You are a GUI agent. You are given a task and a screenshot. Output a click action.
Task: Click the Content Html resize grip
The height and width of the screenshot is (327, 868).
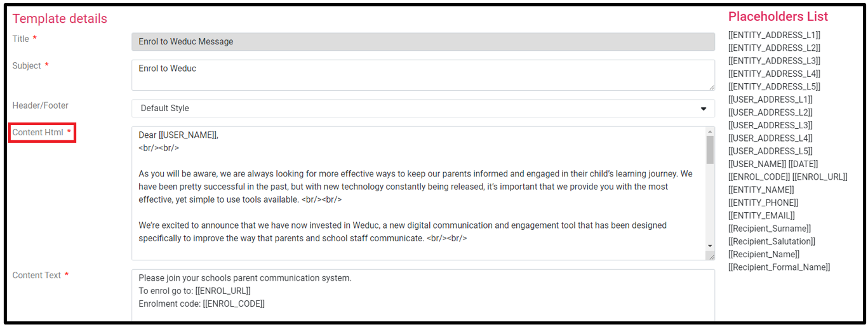[x=711, y=256]
